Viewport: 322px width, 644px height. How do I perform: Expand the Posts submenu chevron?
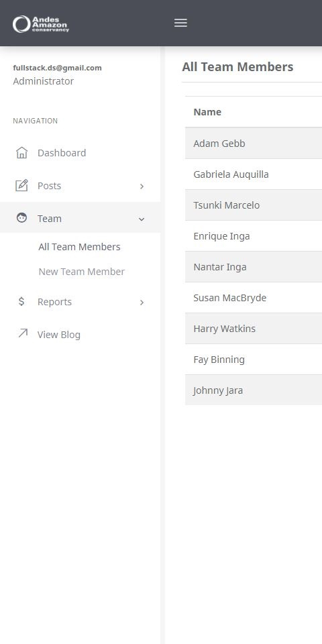pos(142,186)
